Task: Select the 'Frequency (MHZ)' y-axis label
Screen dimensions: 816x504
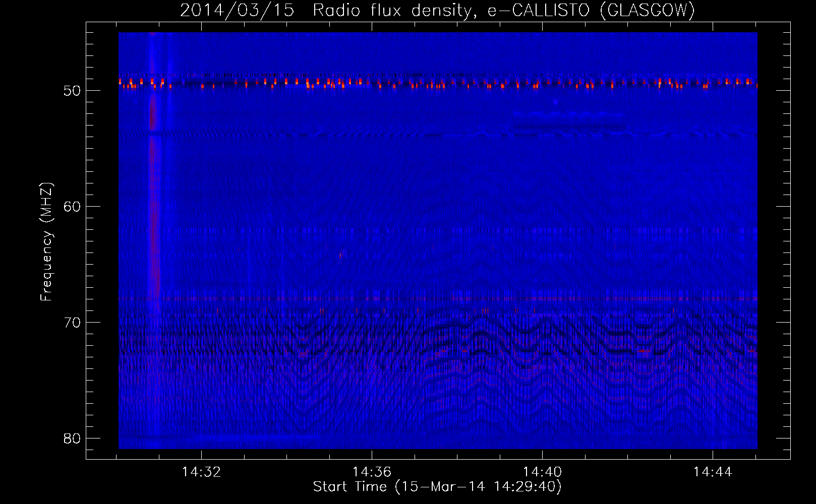Action: click(46, 242)
